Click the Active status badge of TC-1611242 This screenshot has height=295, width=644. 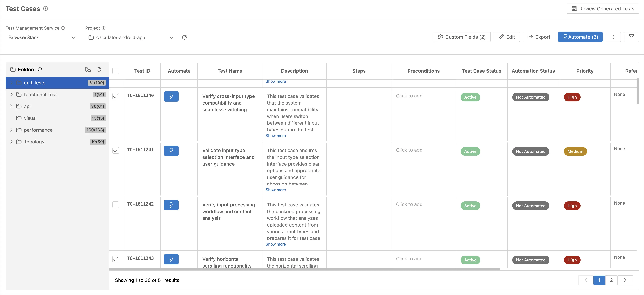pos(470,206)
